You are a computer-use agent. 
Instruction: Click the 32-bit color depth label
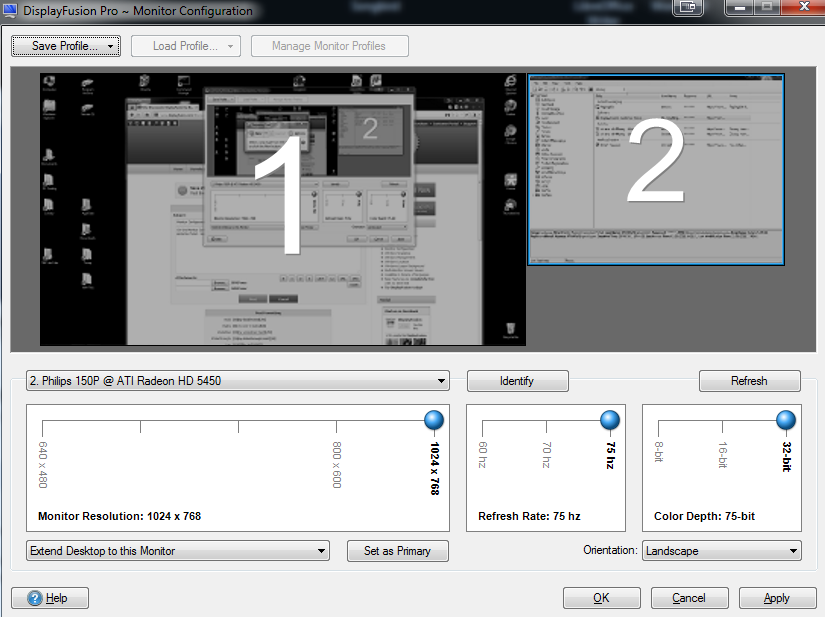click(x=787, y=457)
